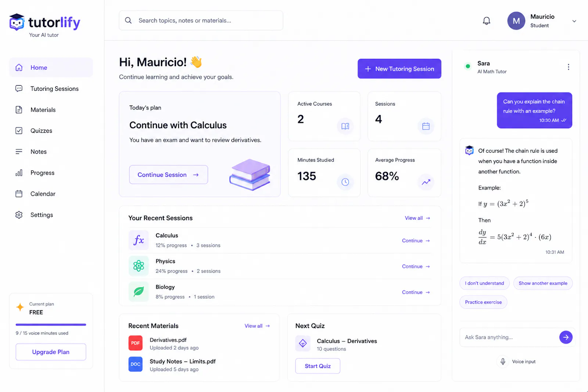Expand the Mauricio profile dropdown chevron
This screenshot has width=588, height=392.
[x=574, y=21]
